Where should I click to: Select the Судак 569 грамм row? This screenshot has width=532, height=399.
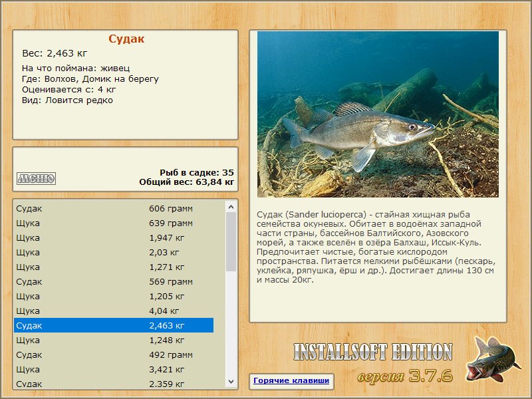click(x=114, y=281)
